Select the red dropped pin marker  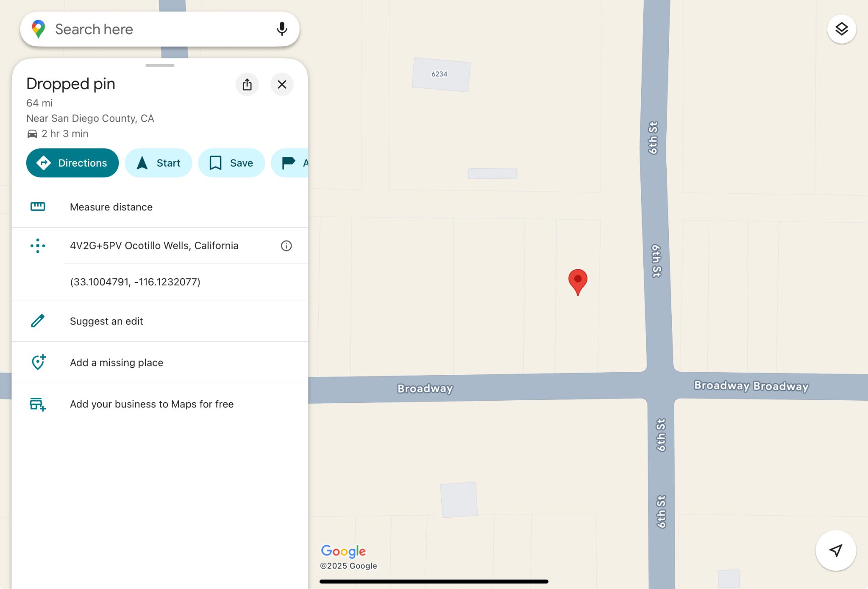click(578, 282)
